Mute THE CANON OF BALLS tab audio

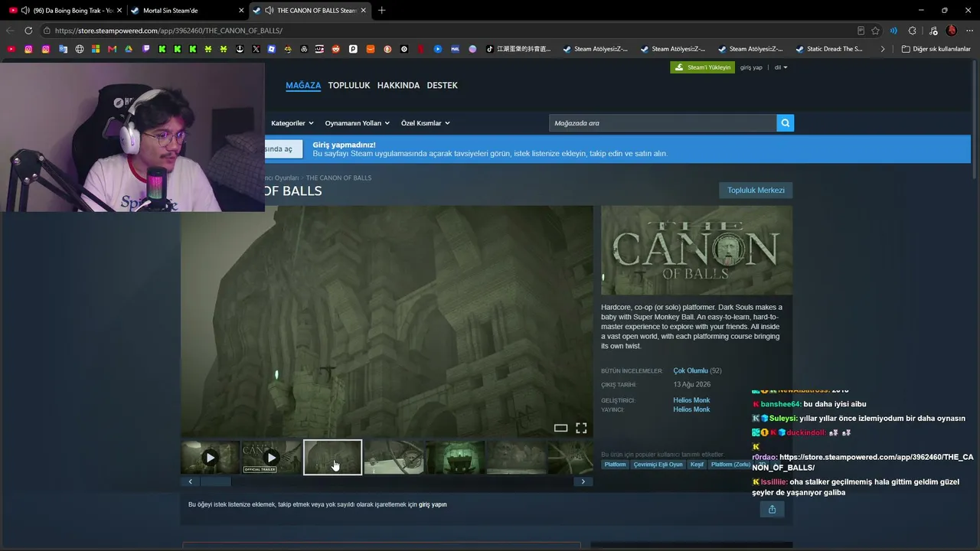click(269, 11)
